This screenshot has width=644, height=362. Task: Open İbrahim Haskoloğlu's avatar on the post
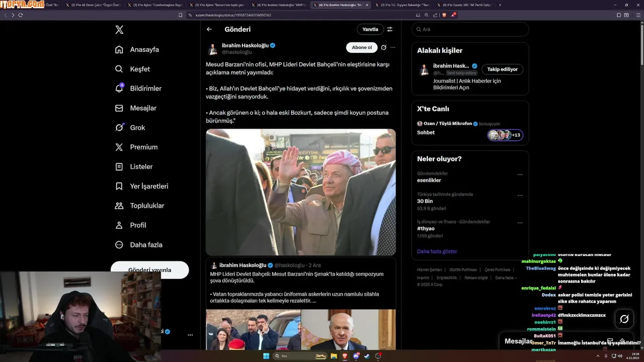pos(213,49)
